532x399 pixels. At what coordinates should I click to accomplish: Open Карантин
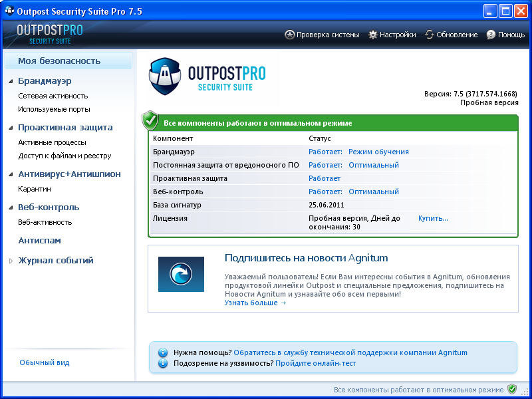(x=35, y=189)
